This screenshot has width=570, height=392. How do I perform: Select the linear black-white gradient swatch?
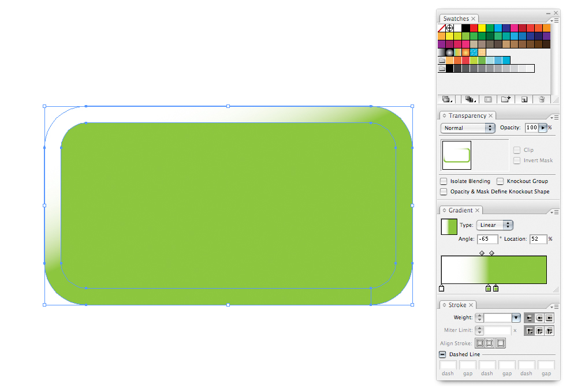pos(442,53)
